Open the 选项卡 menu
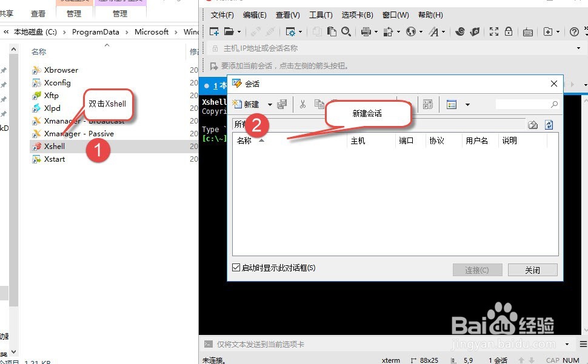This screenshot has width=588, height=364. coord(356,15)
